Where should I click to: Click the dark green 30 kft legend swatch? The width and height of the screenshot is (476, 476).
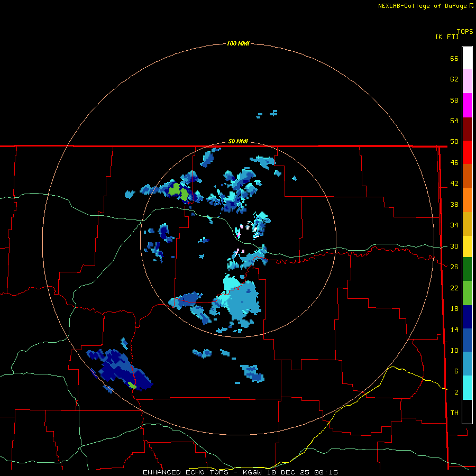click(467, 269)
